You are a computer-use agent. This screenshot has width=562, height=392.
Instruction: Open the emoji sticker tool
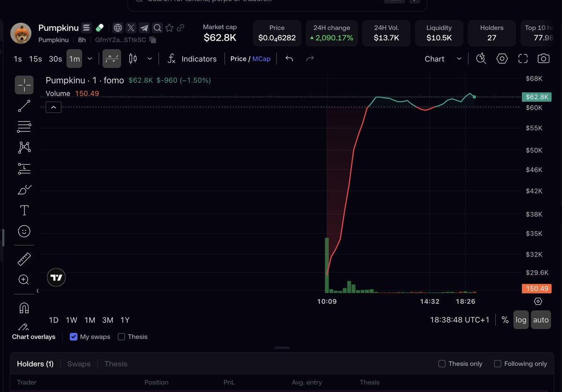pyautogui.click(x=24, y=231)
